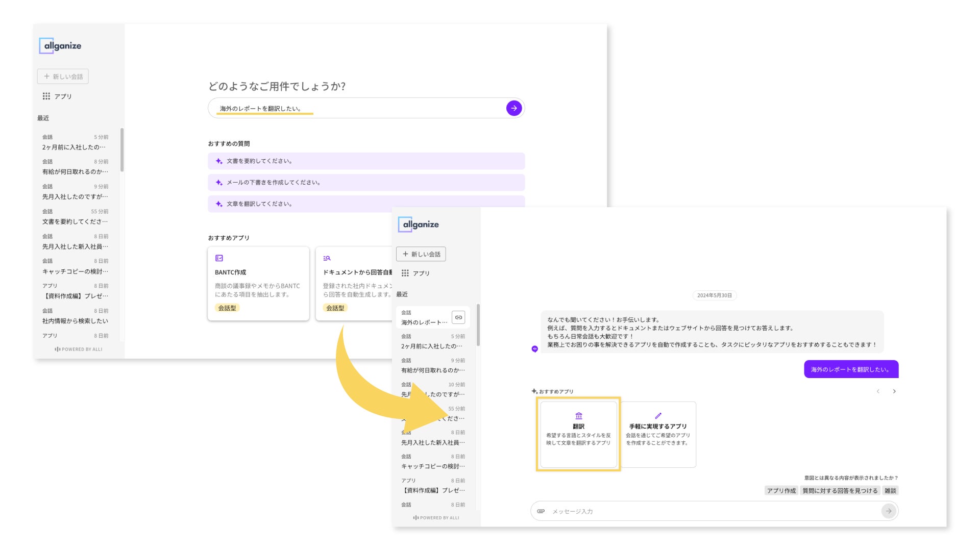Select the 手軽に実現するアプリ card

click(x=657, y=434)
